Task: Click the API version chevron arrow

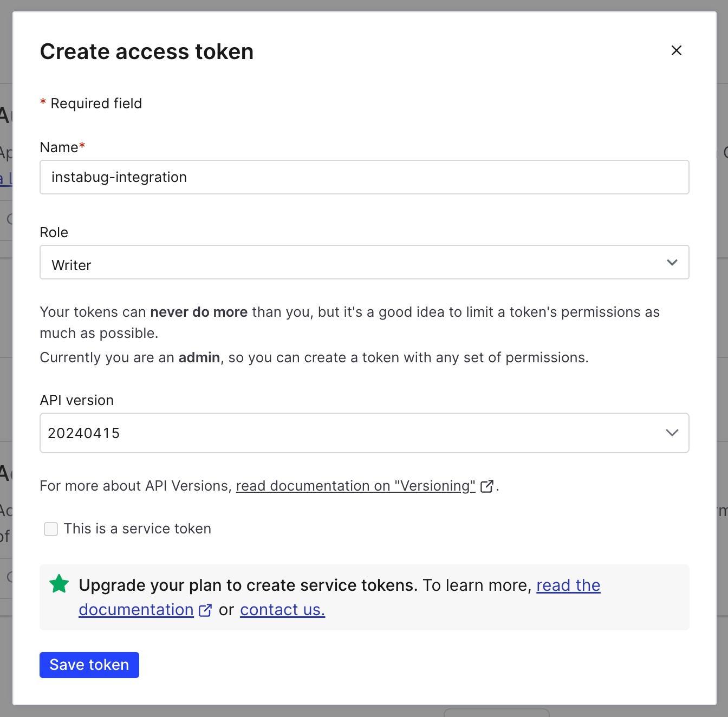Action: point(672,433)
